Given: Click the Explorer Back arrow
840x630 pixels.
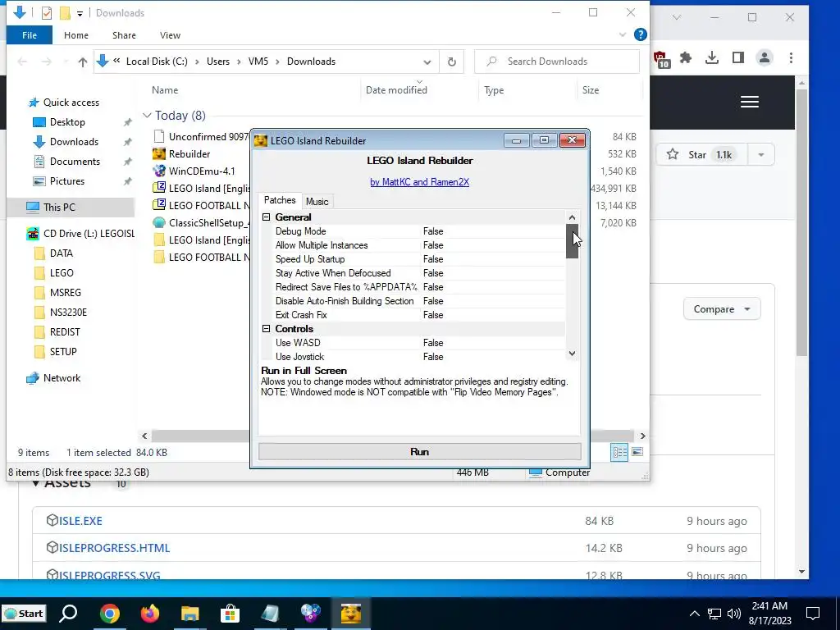Looking at the screenshot, I should click(x=22, y=62).
